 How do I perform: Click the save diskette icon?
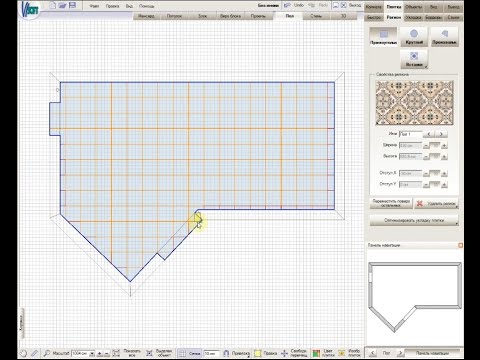[72, 5]
